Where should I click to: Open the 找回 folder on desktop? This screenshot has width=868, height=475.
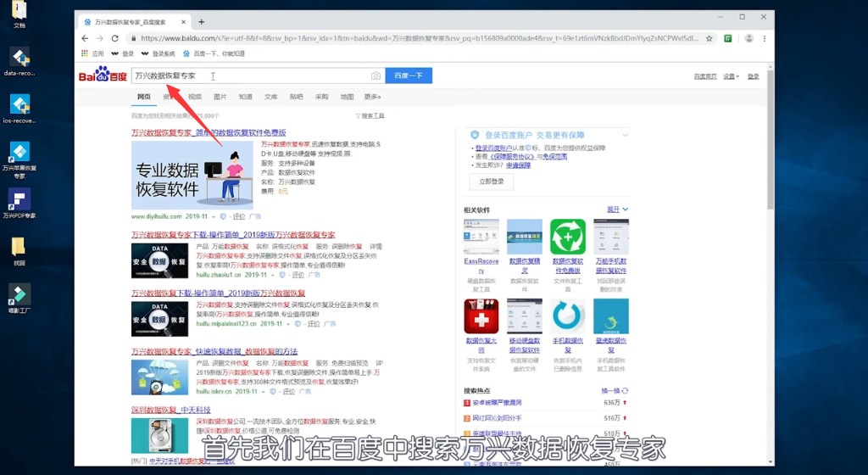point(19,251)
